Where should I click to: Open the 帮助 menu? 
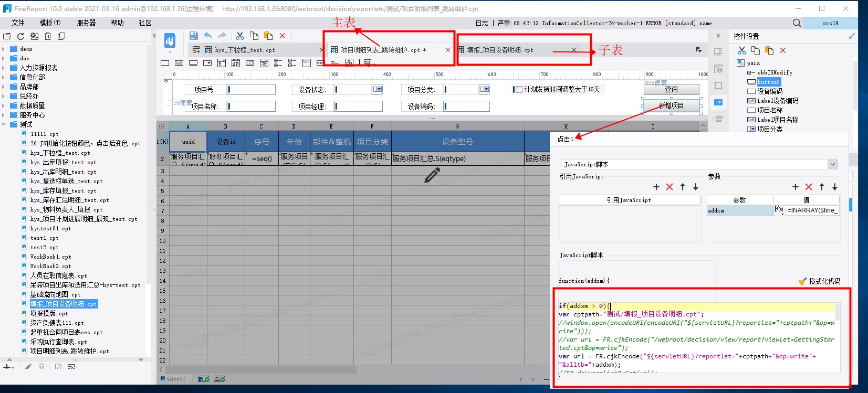coord(117,23)
